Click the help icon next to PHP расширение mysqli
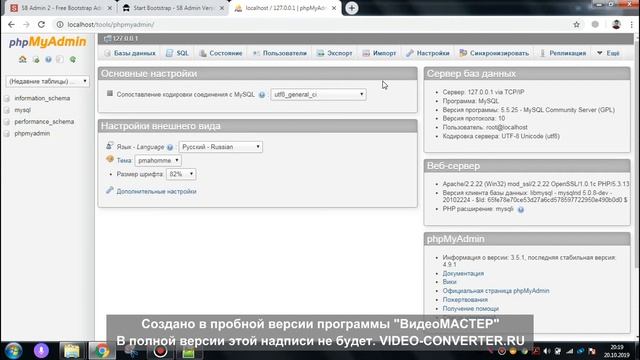 click(520, 209)
